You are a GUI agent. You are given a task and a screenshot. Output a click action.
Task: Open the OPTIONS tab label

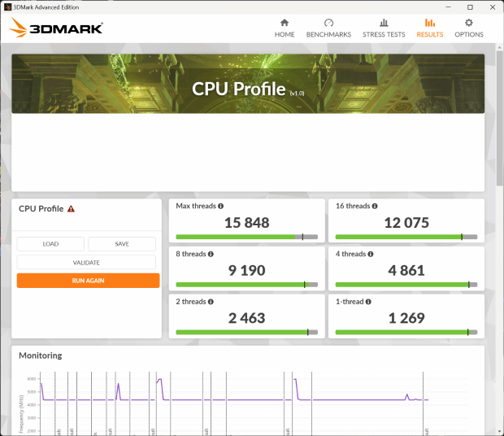point(469,34)
